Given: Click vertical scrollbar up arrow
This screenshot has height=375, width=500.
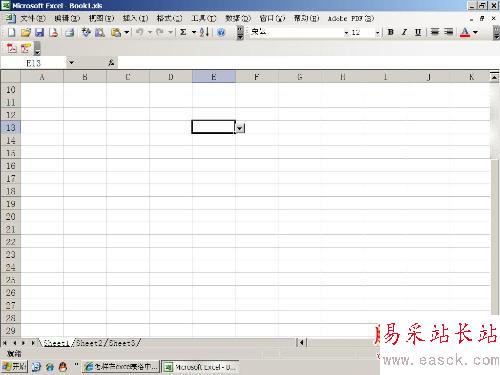Looking at the screenshot, I should tap(494, 77).
